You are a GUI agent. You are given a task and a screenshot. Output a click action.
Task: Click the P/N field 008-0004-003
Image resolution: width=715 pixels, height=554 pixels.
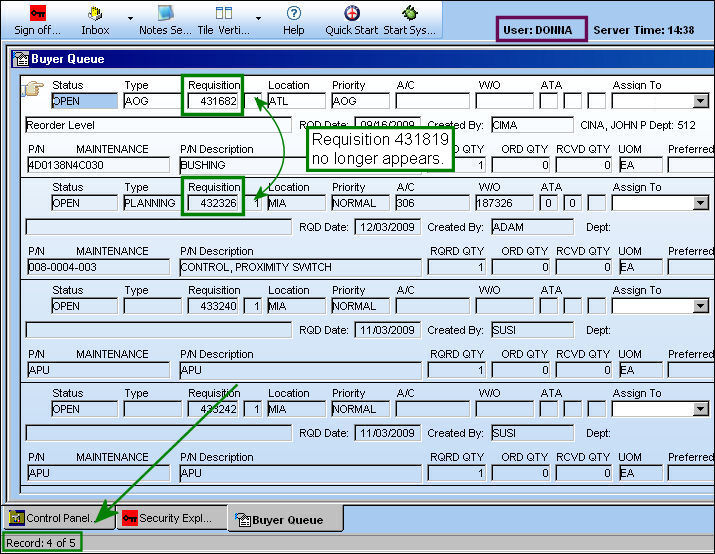point(98,267)
